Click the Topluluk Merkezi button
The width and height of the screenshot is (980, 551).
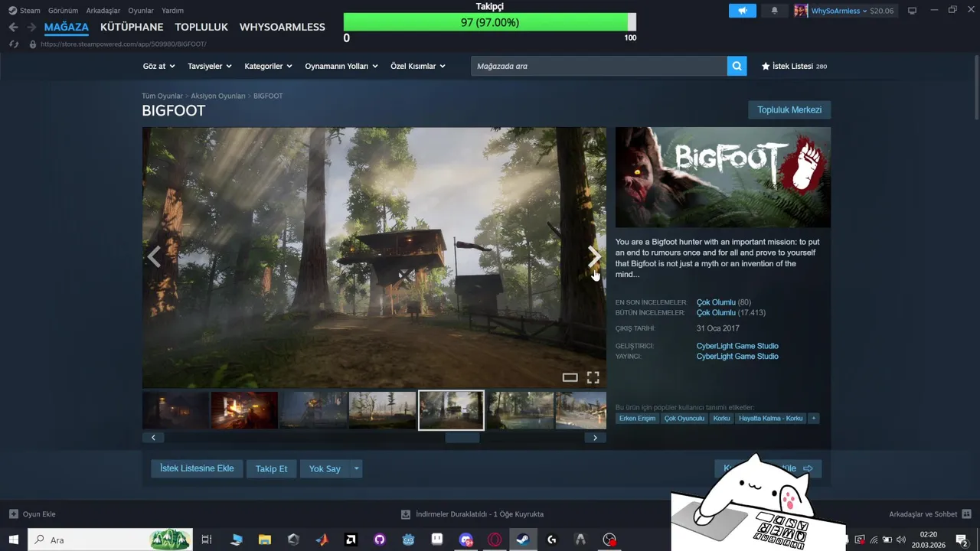789,110
